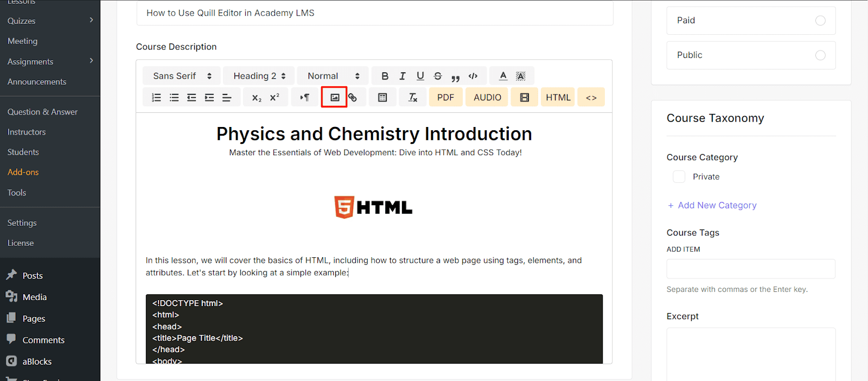The width and height of the screenshot is (868, 381).
Task: Click the course title input field
Action: [375, 13]
